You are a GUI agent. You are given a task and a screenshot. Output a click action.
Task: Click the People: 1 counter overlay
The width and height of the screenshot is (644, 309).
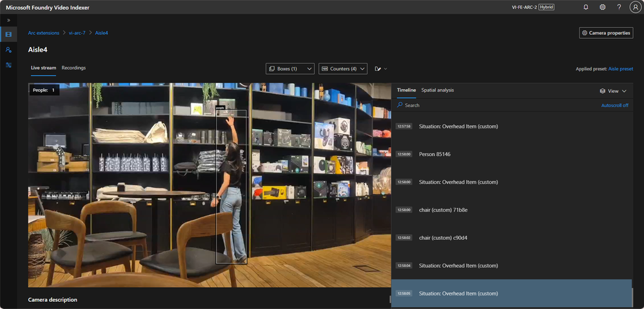pyautogui.click(x=44, y=90)
